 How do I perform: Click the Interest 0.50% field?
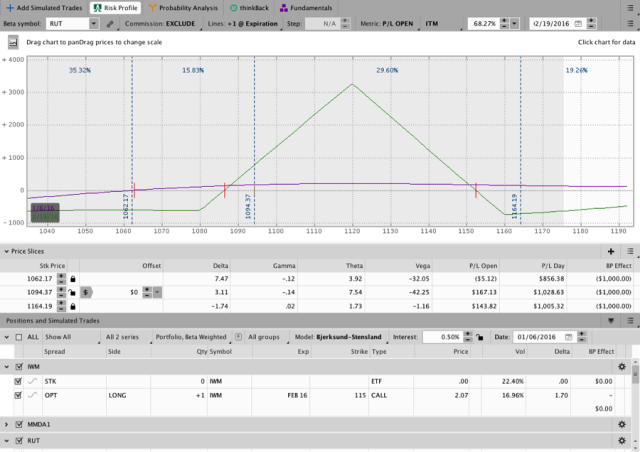coord(442,337)
